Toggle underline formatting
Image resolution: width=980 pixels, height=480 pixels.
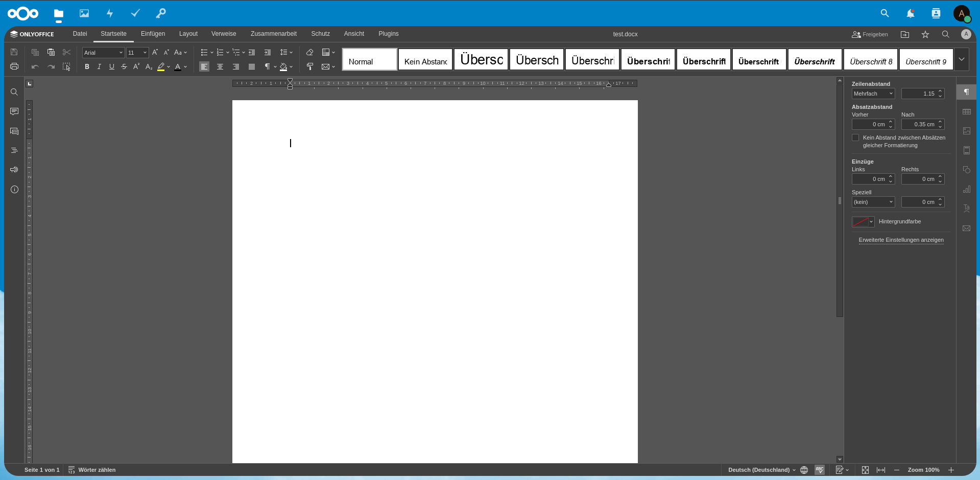[112, 66]
